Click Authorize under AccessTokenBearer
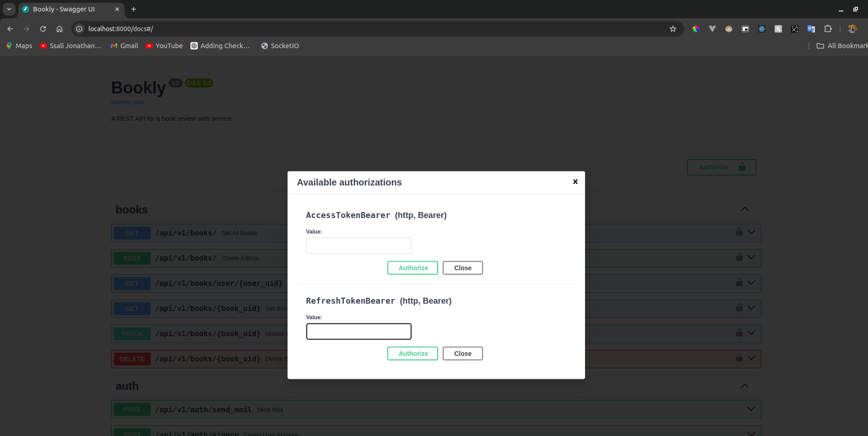The width and height of the screenshot is (868, 436). point(412,267)
